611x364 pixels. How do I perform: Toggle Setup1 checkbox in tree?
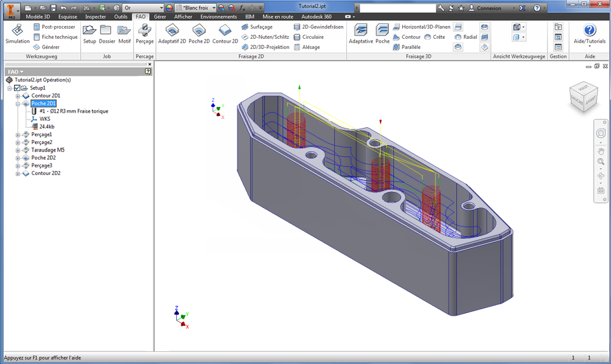point(17,88)
